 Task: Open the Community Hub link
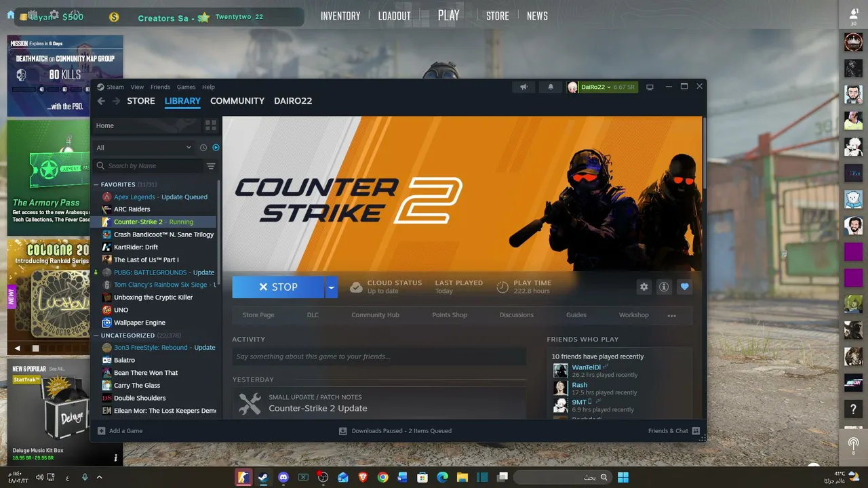point(375,315)
